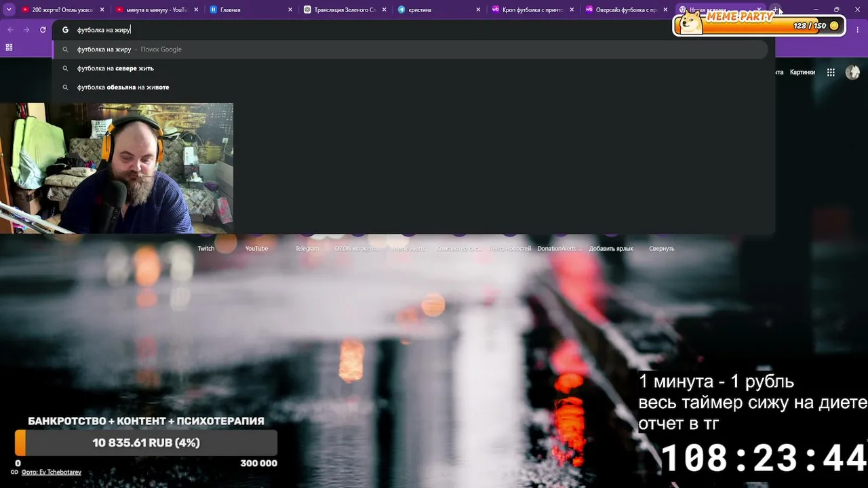Open the Telegram shortcut

307,248
